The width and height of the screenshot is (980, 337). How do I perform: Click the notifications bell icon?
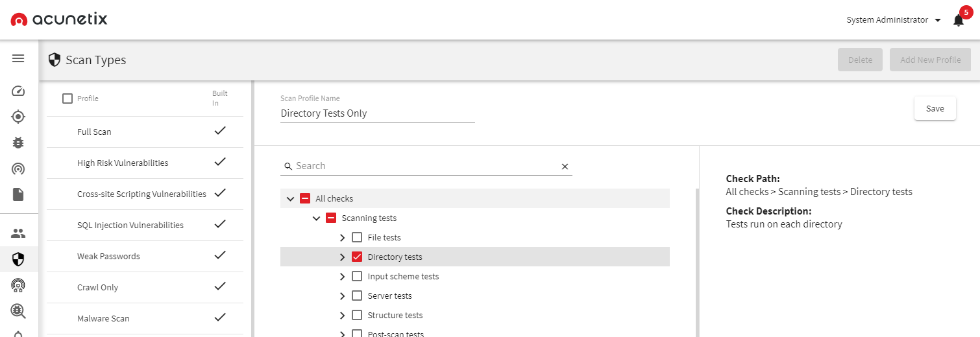click(958, 21)
